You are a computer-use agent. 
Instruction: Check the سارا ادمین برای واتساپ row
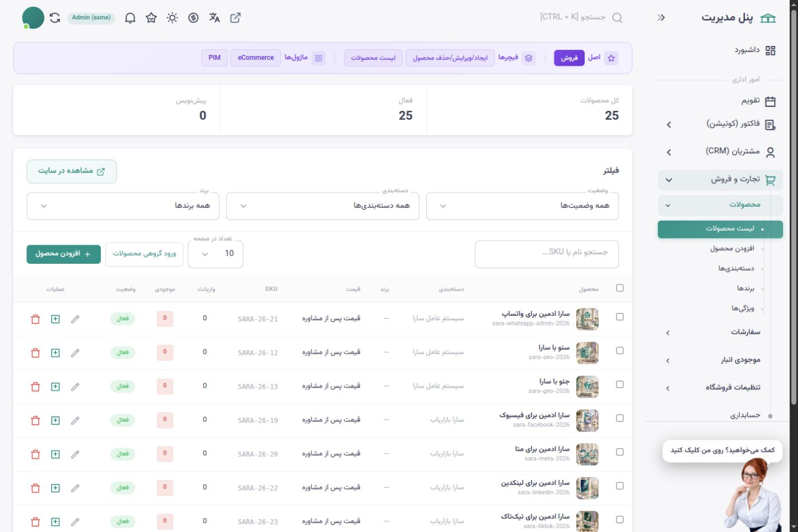click(x=619, y=317)
